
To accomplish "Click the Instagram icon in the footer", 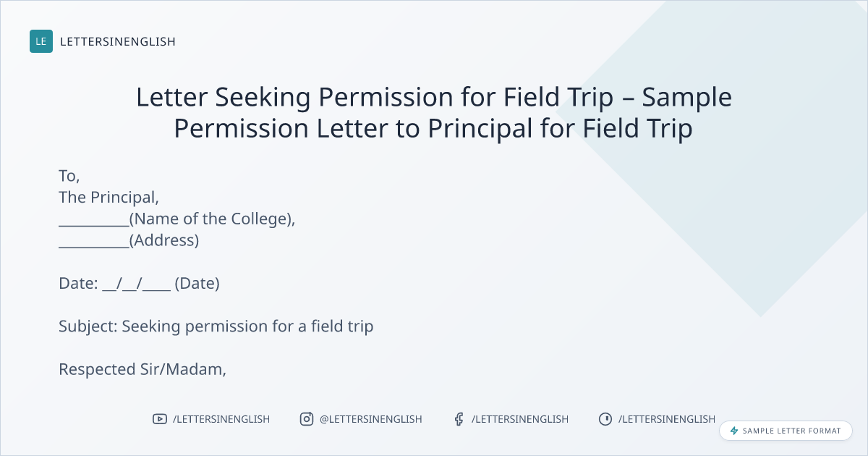I will pos(307,419).
